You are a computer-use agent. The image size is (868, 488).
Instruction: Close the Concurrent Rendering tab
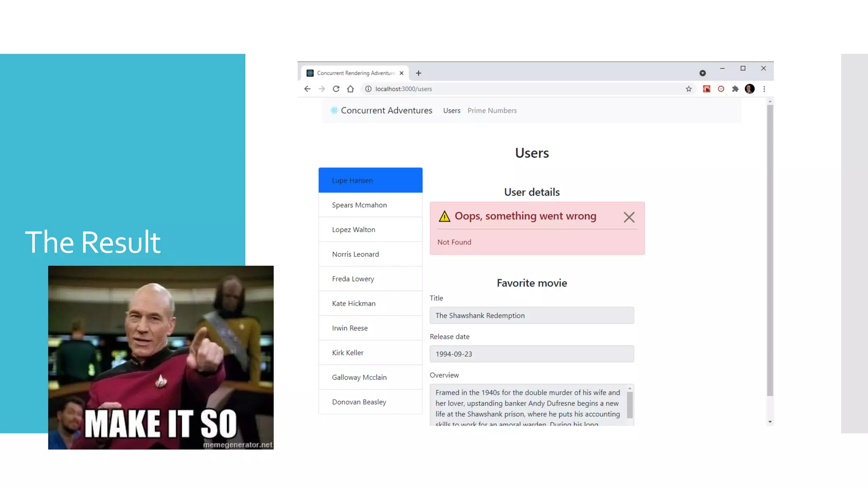401,73
